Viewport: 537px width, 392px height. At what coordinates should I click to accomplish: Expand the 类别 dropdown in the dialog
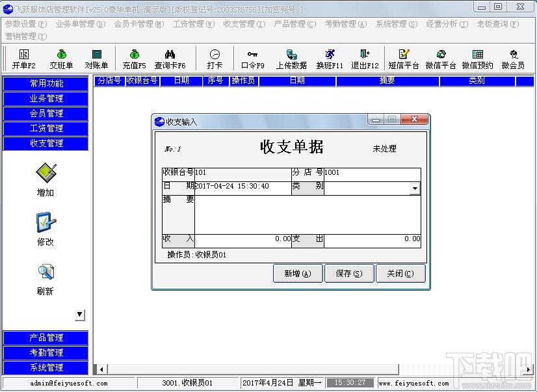point(415,189)
